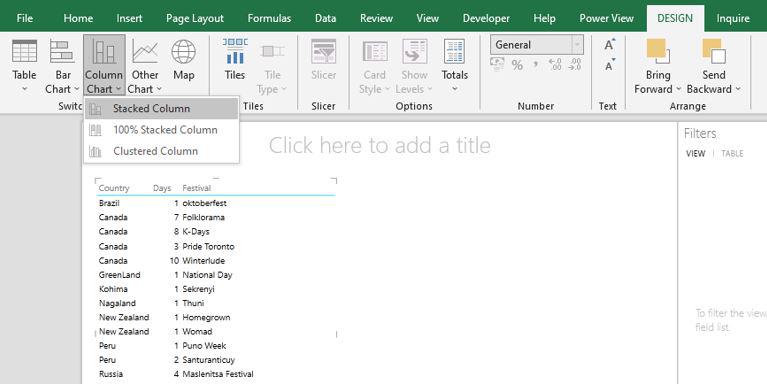This screenshot has height=384, width=767.
Task: Open the Review tab
Action: pos(376,19)
